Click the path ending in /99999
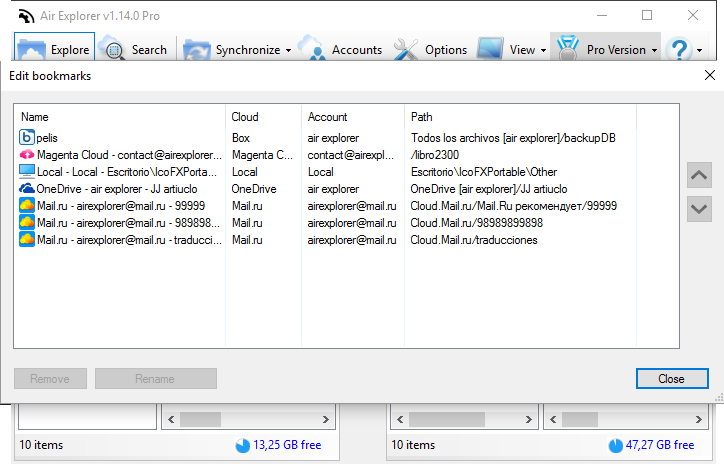The width and height of the screenshot is (724, 464). pyautogui.click(x=513, y=206)
